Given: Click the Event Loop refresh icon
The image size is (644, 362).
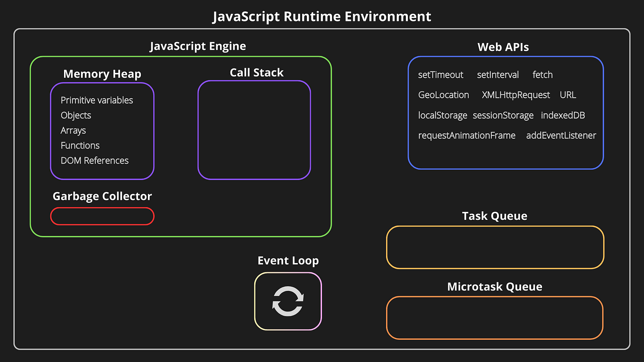Looking at the screenshot, I should point(288,301).
